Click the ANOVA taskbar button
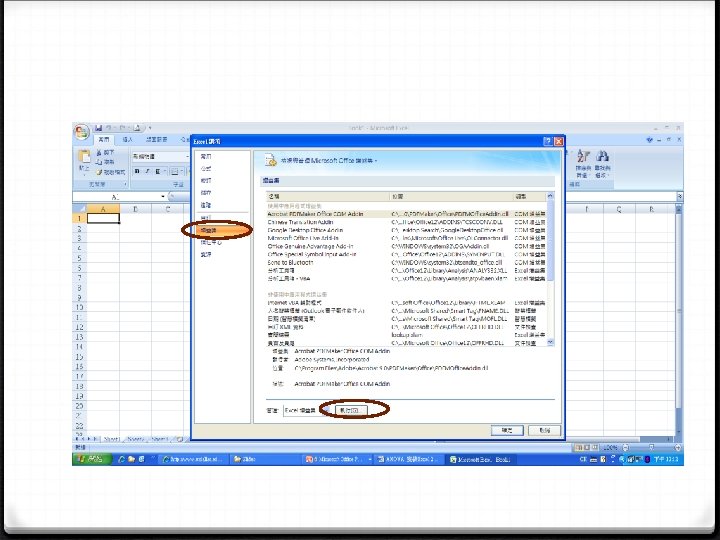The image size is (720, 540). 409,459
